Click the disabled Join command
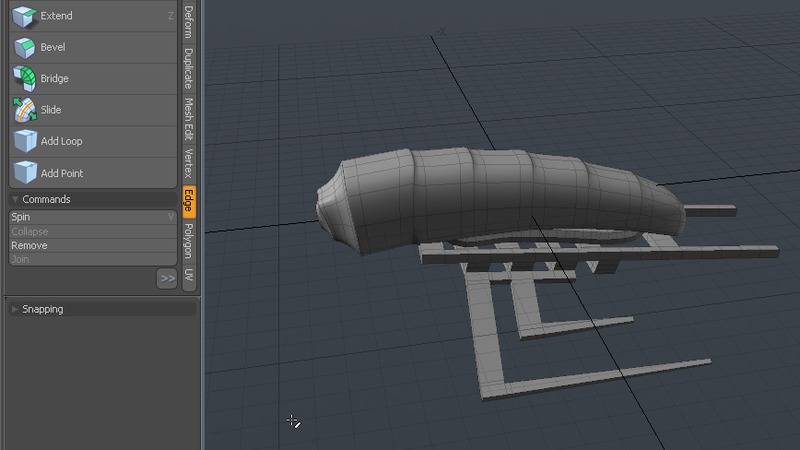Image resolution: width=800 pixels, height=450 pixels. pyautogui.click(x=93, y=259)
